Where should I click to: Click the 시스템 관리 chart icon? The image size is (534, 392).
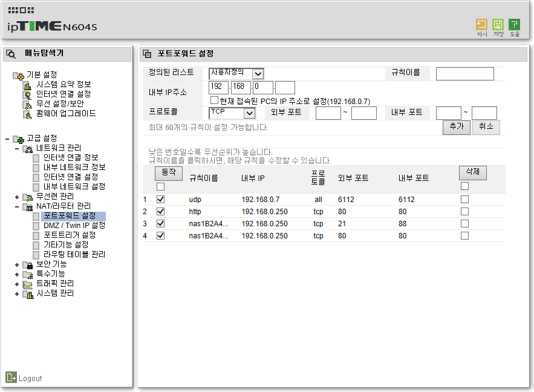point(28,294)
